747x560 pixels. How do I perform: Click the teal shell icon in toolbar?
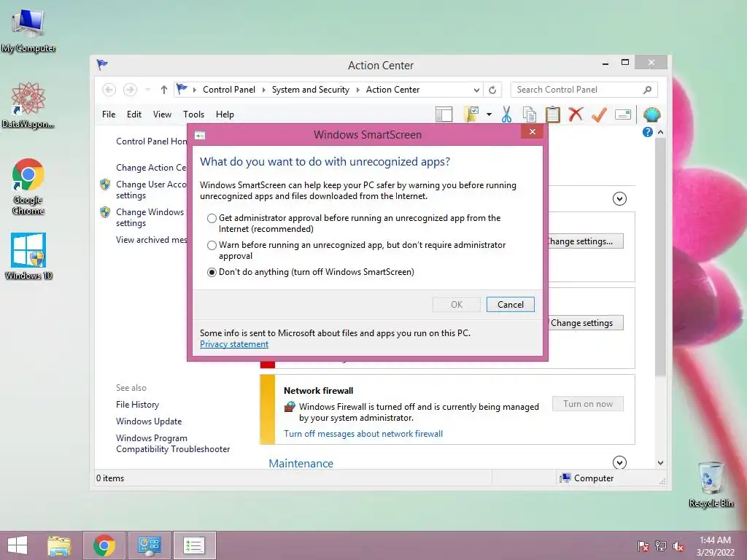coord(651,114)
